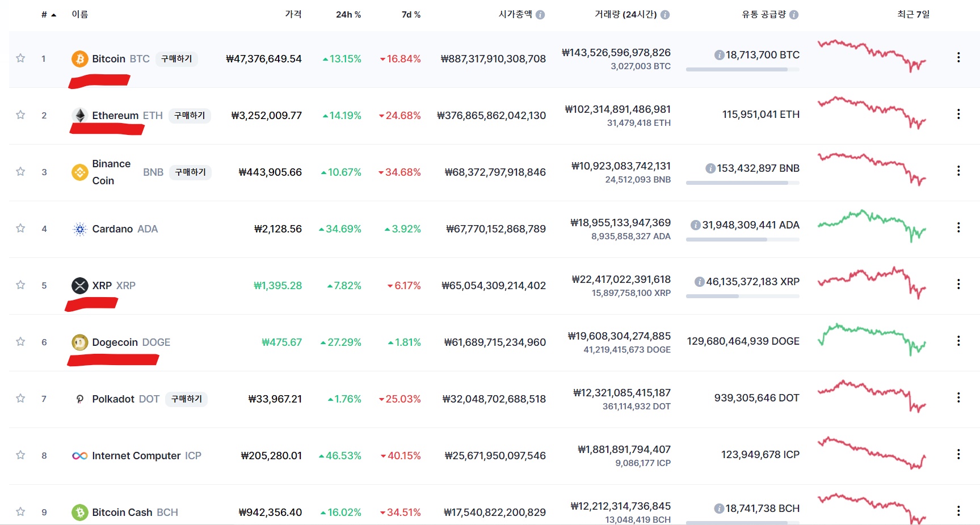The height and width of the screenshot is (525, 980).
Task: Open the three-dot menu for Ethereum row
Action: pyautogui.click(x=958, y=114)
